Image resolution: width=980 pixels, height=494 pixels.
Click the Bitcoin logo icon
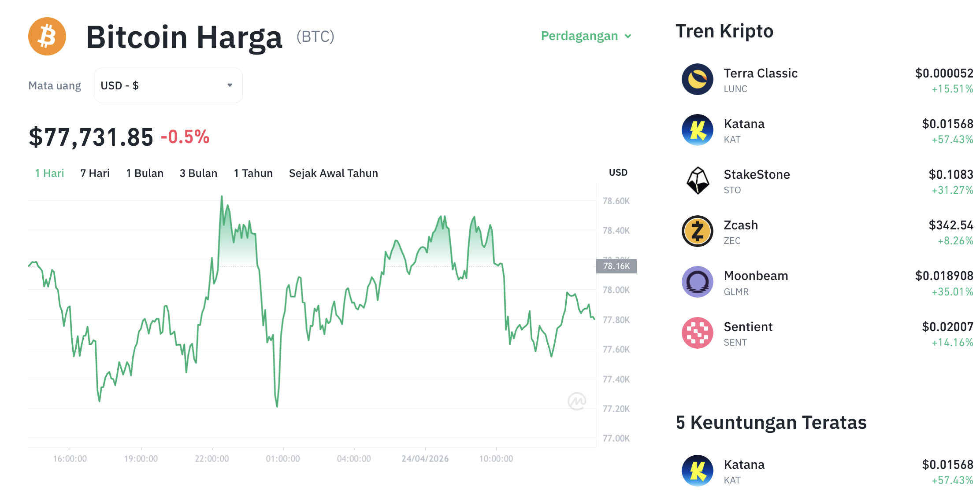(47, 37)
